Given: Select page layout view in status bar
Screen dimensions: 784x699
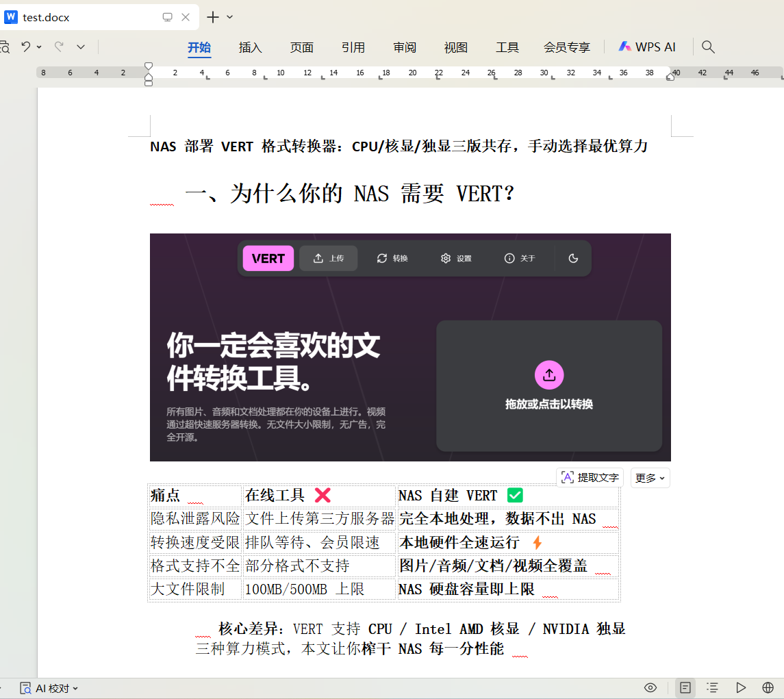Looking at the screenshot, I should (x=685, y=687).
